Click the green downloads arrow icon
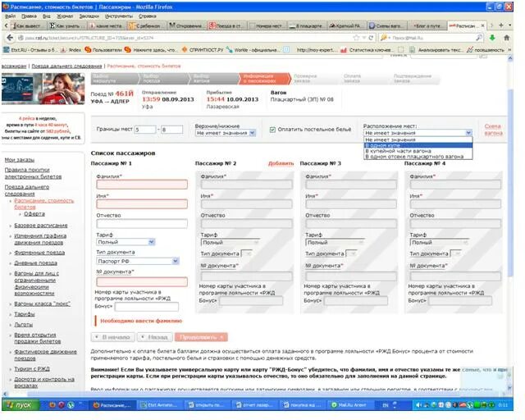This screenshot has height=420, width=525. click(492, 38)
